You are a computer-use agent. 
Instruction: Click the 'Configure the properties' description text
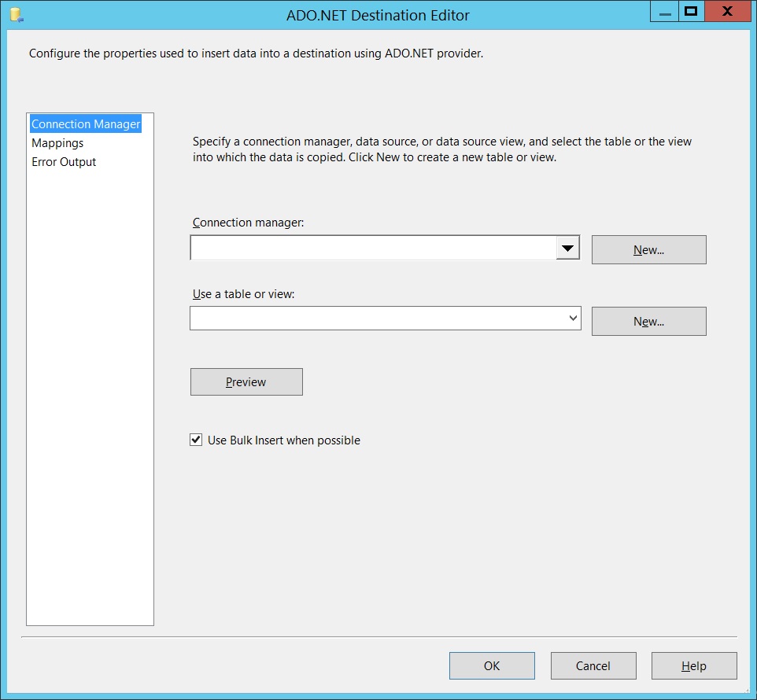[x=256, y=53]
